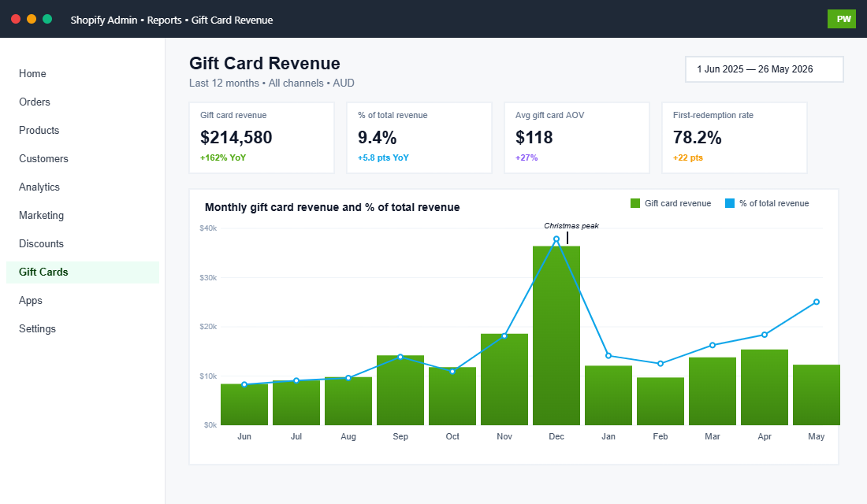Open Analytics page
This screenshot has width=867, height=504.
tap(83, 187)
